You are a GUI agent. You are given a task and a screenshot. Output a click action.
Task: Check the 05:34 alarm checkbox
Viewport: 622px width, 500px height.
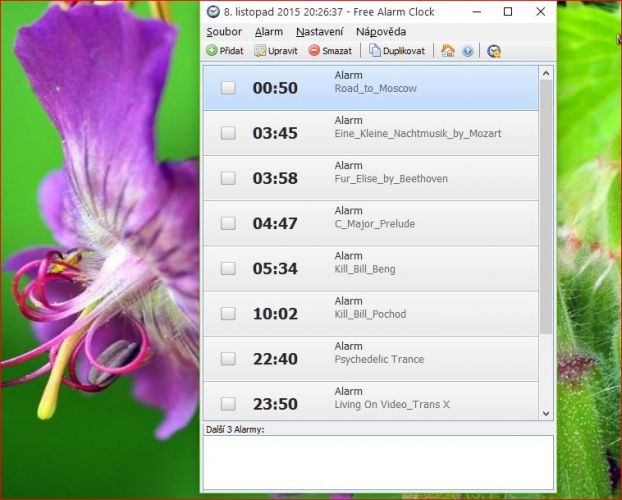pos(228,269)
